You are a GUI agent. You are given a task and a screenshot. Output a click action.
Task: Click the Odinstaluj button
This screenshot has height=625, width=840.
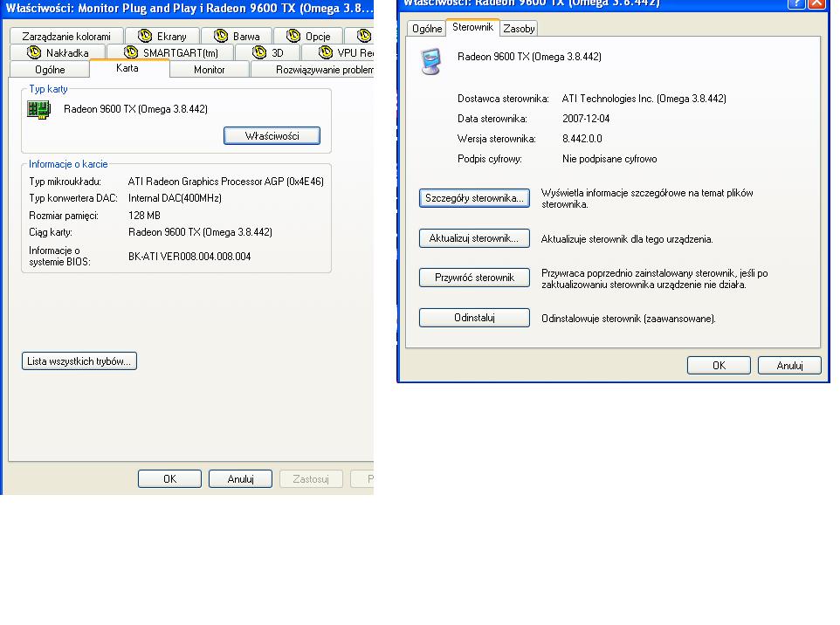474,318
